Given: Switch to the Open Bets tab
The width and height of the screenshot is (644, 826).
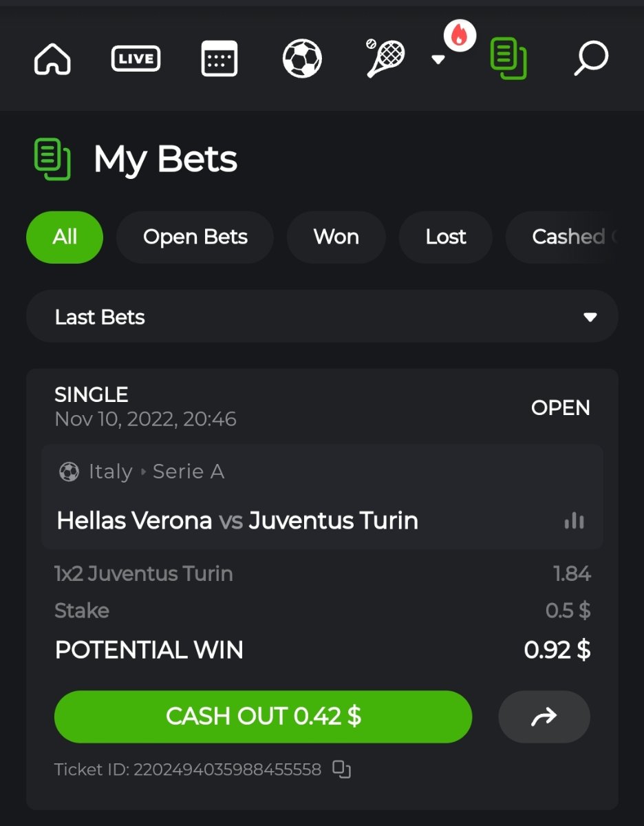Looking at the screenshot, I should [195, 237].
